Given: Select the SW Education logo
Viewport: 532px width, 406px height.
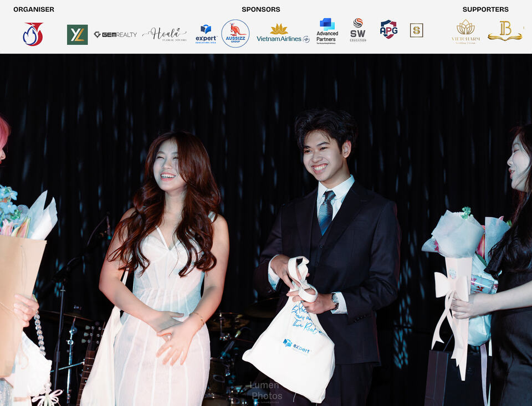Looking at the screenshot, I should pyautogui.click(x=358, y=30).
